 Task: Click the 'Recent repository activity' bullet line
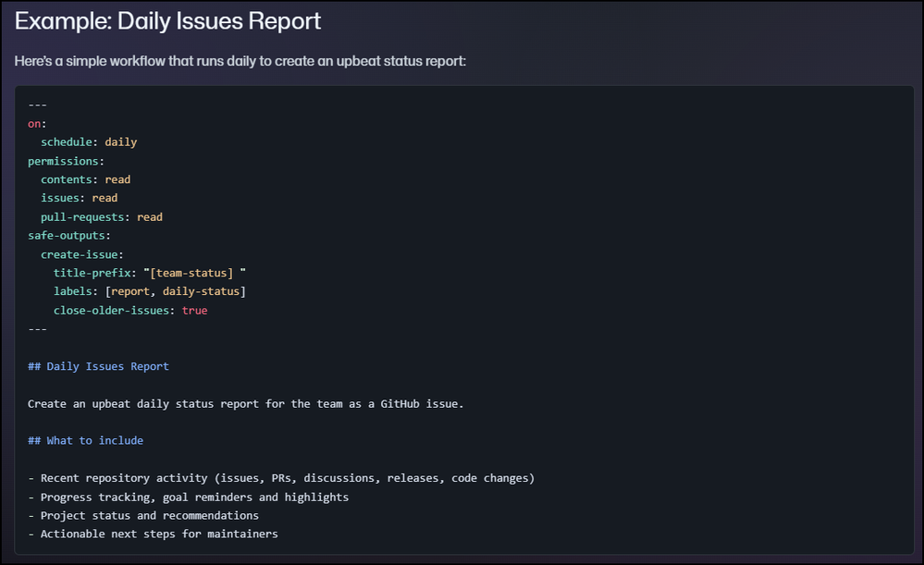point(281,478)
